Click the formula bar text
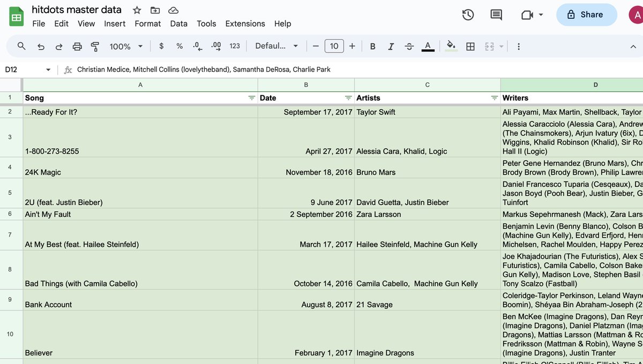The width and height of the screenshot is (643, 364). [204, 70]
